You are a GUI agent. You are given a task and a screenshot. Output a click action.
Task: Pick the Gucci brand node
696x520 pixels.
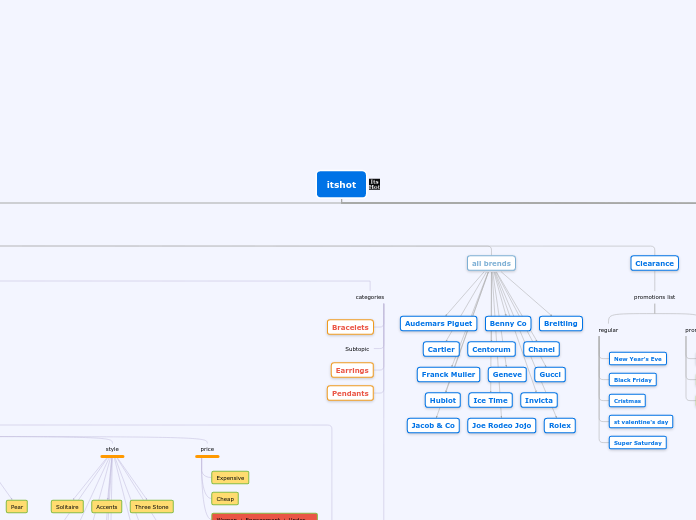pyautogui.click(x=550, y=374)
